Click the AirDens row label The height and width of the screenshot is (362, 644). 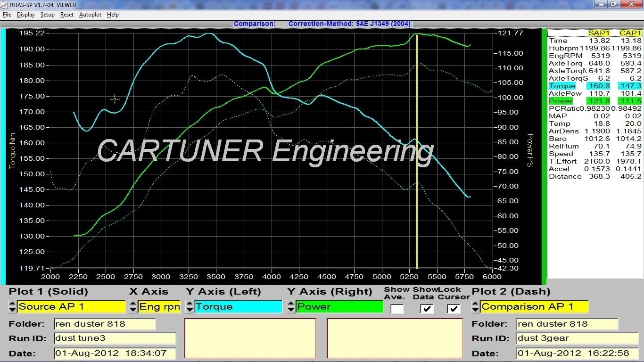tap(563, 131)
